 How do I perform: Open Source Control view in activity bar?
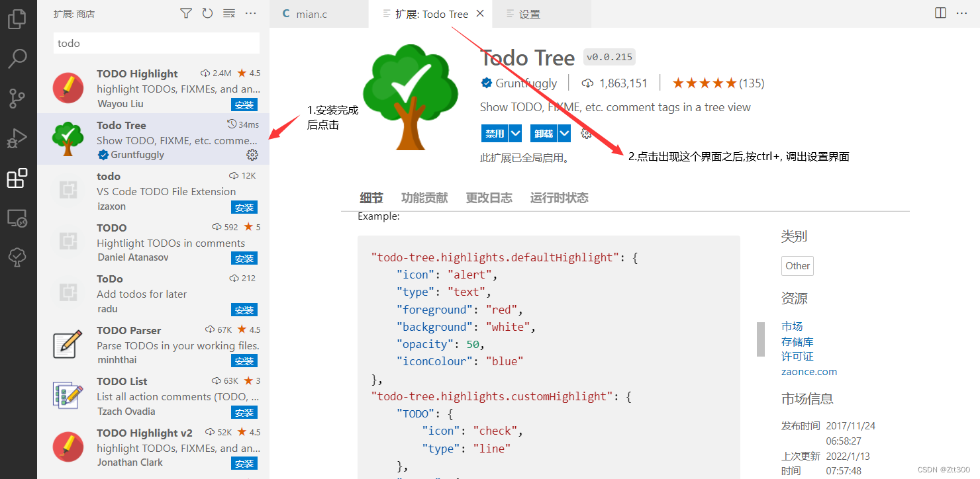coord(17,99)
